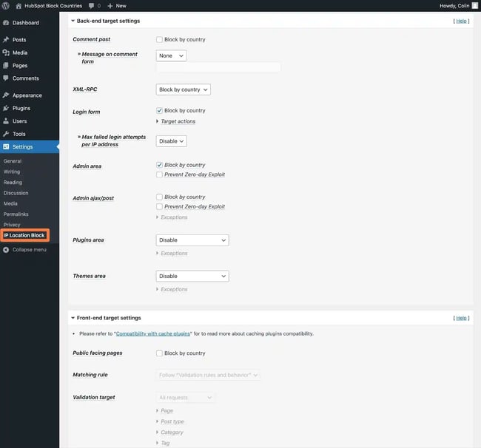Click the Settings sliders icon
Screen dimensions: 481x448
click(x=6, y=146)
